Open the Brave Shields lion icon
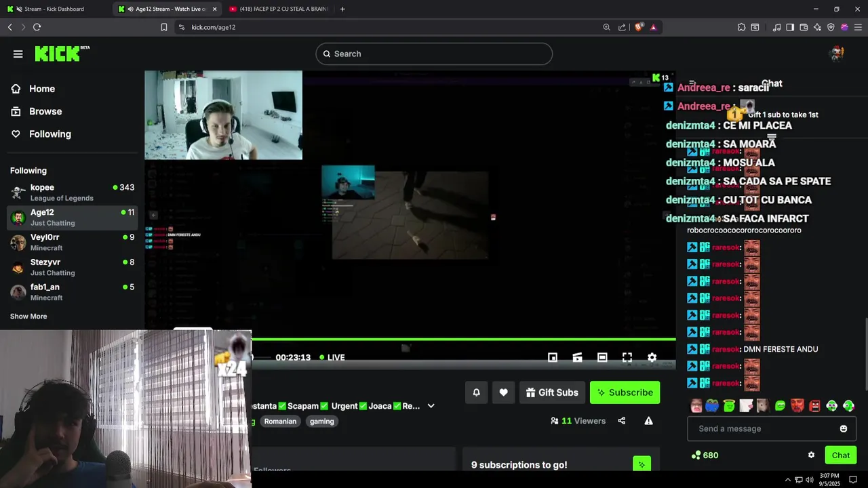This screenshot has width=868, height=488. (x=639, y=27)
